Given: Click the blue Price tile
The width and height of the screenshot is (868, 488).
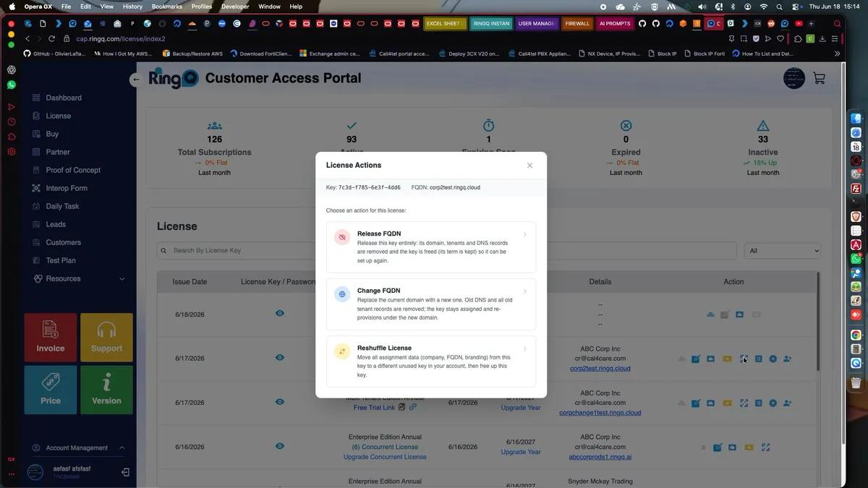Looking at the screenshot, I should 51,390.
